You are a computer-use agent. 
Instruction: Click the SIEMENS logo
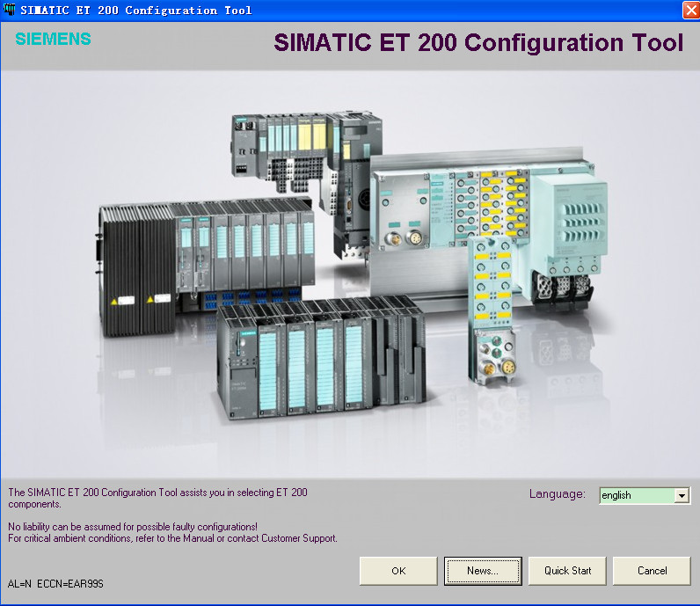click(53, 40)
